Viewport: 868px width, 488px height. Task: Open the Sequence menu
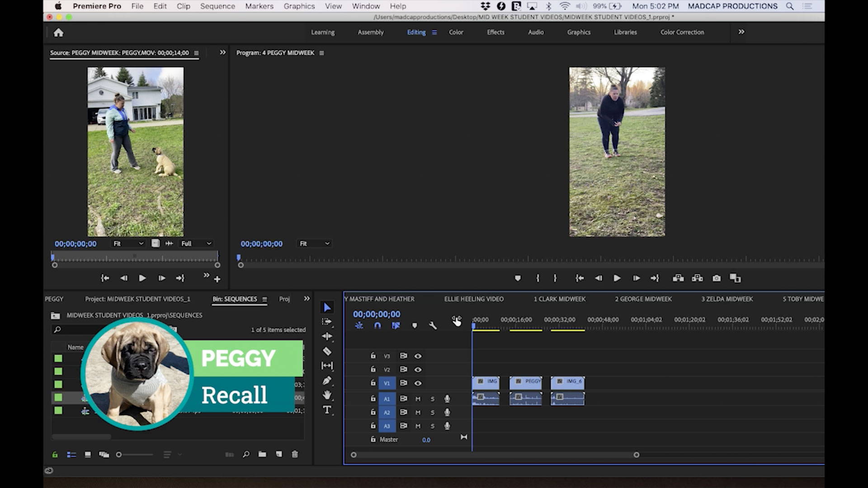[x=217, y=6]
